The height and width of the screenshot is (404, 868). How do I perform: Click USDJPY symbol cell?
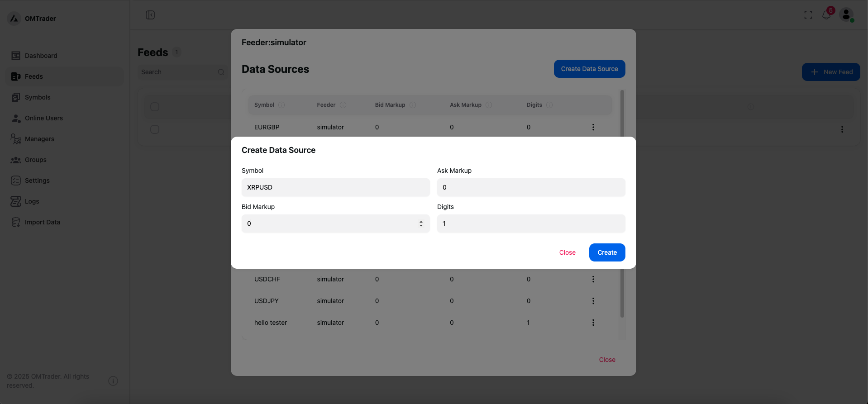(x=267, y=301)
